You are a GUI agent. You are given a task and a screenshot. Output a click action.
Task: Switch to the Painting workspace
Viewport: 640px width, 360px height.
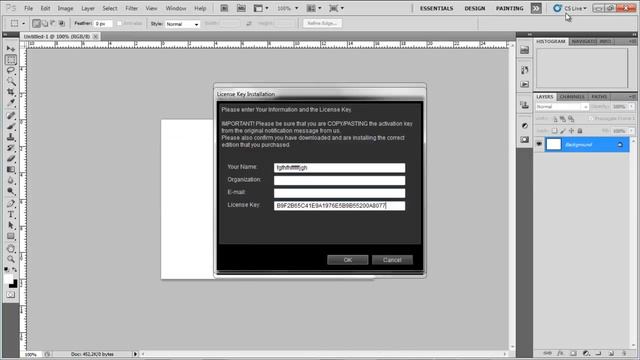[510, 8]
